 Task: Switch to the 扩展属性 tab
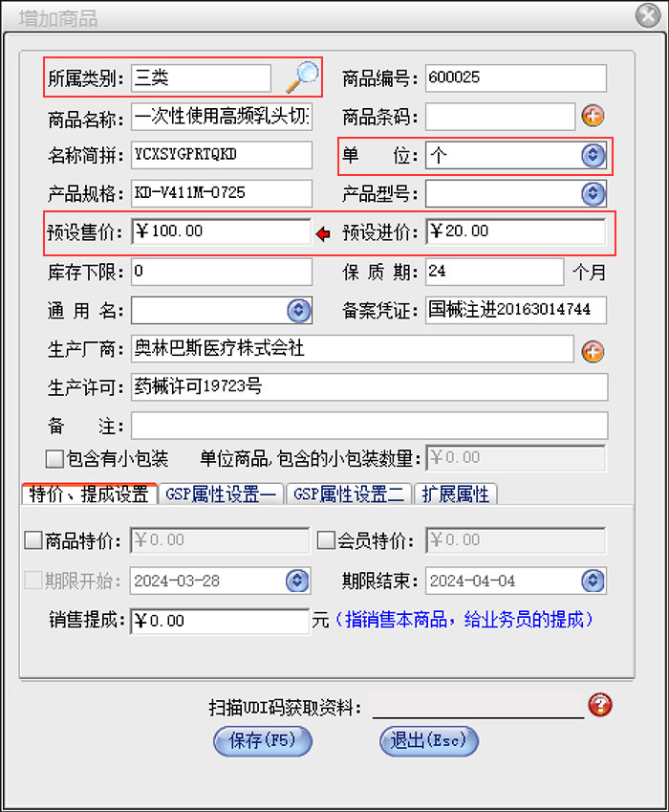point(456,494)
